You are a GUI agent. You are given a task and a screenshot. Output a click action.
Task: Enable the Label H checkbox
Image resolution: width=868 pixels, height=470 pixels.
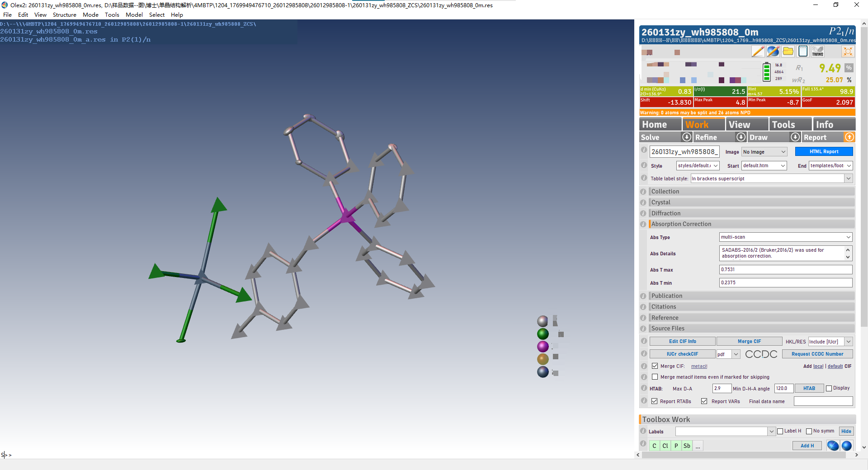pos(780,431)
